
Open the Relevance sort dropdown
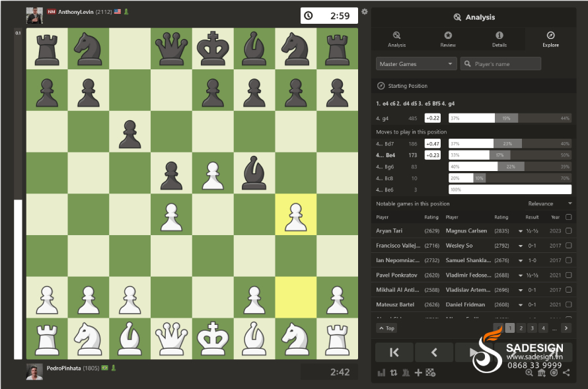[x=550, y=203]
